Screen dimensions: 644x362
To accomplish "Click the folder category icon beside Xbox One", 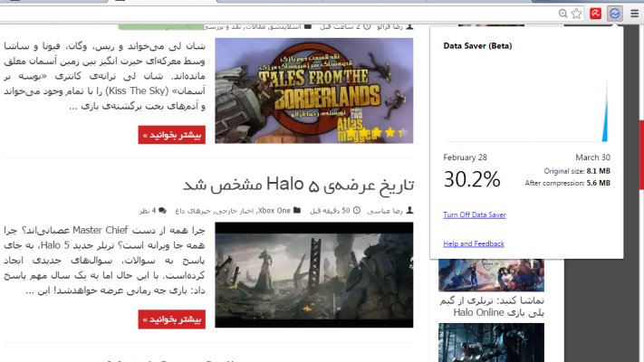I will tap(298, 211).
